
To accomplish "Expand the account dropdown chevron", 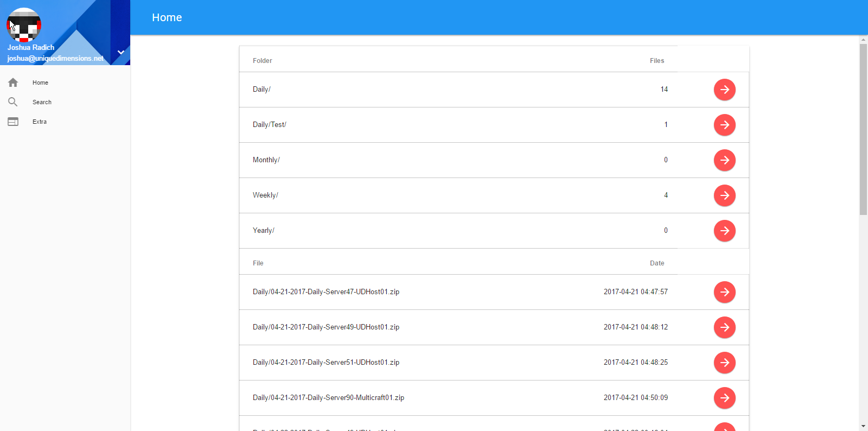I will click(121, 52).
